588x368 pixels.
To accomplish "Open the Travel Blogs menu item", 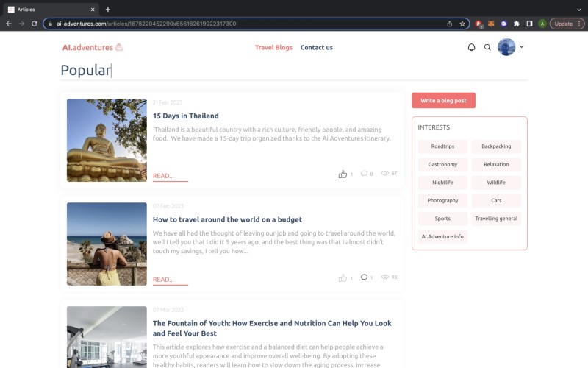I will click(273, 47).
